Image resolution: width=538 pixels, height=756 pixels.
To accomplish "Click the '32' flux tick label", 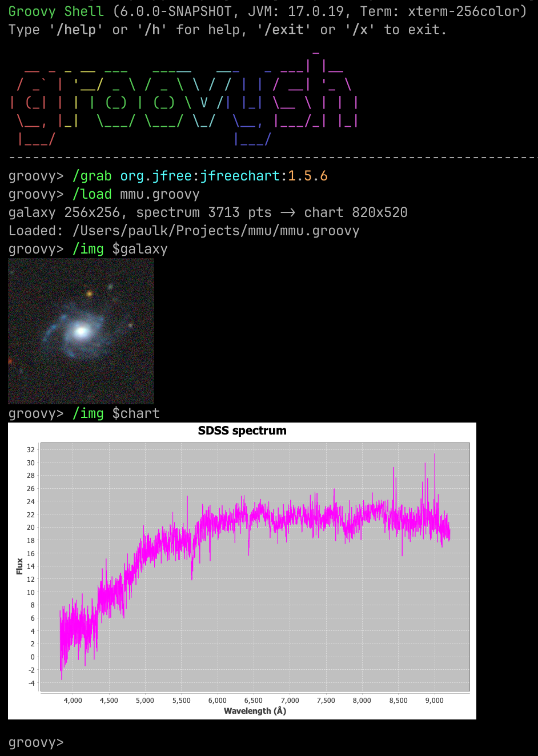I will pyautogui.click(x=31, y=449).
